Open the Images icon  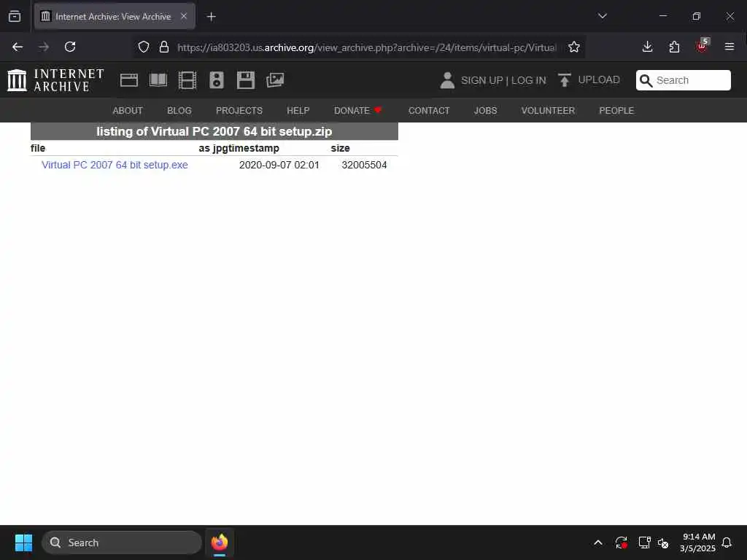coord(275,80)
